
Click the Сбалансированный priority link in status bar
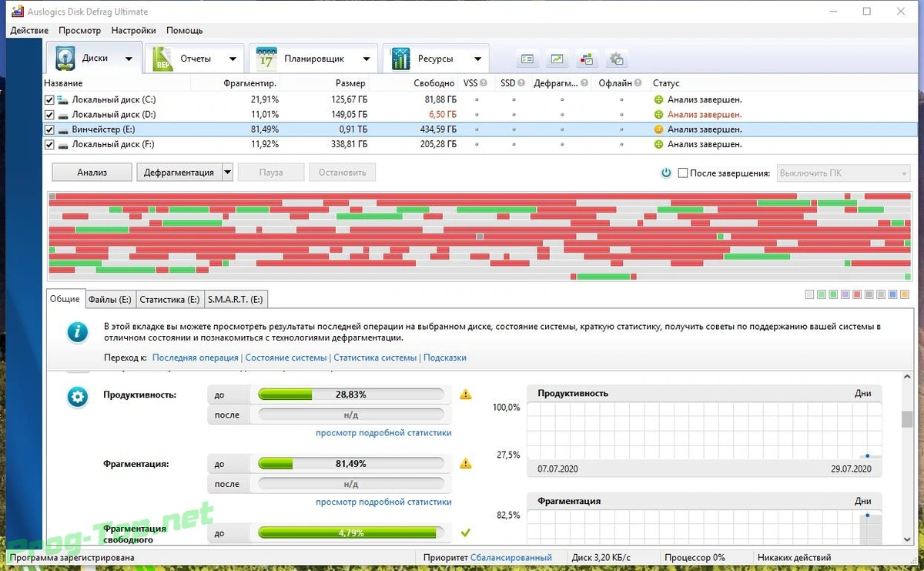click(511, 557)
